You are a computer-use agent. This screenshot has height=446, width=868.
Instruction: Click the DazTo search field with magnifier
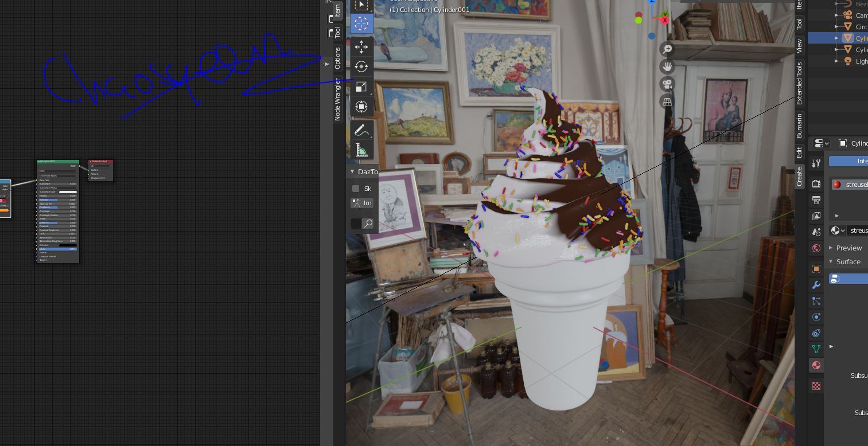tap(362, 224)
